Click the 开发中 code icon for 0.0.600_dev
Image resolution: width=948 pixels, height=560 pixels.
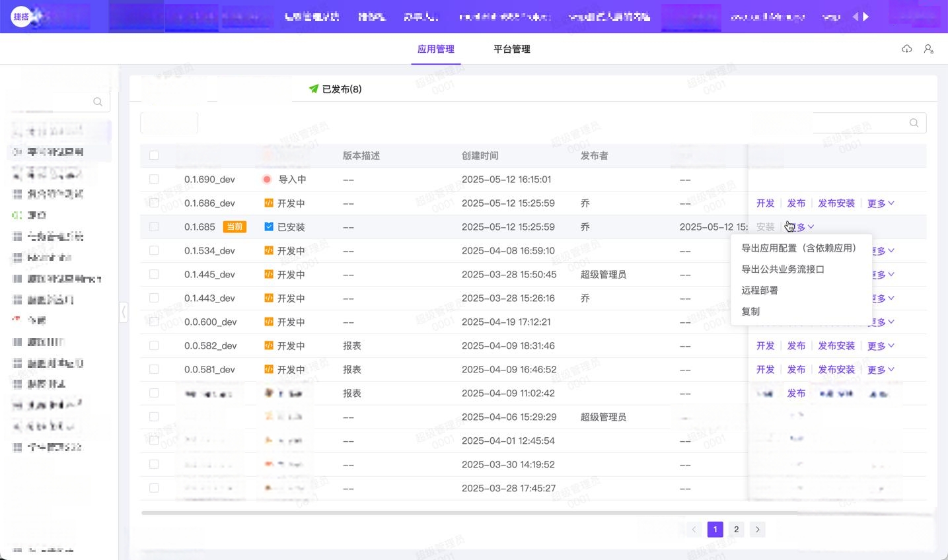(269, 322)
